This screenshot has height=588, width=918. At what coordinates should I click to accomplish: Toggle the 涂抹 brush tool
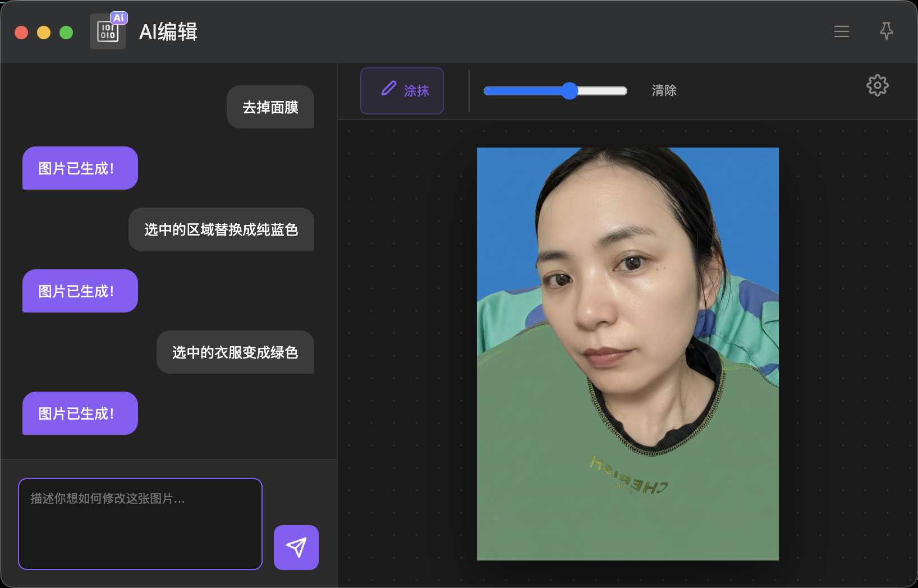click(402, 91)
